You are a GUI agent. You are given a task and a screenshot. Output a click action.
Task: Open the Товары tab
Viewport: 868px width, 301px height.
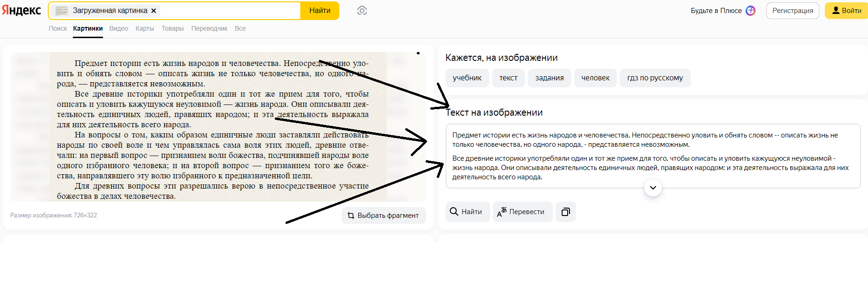point(172,28)
